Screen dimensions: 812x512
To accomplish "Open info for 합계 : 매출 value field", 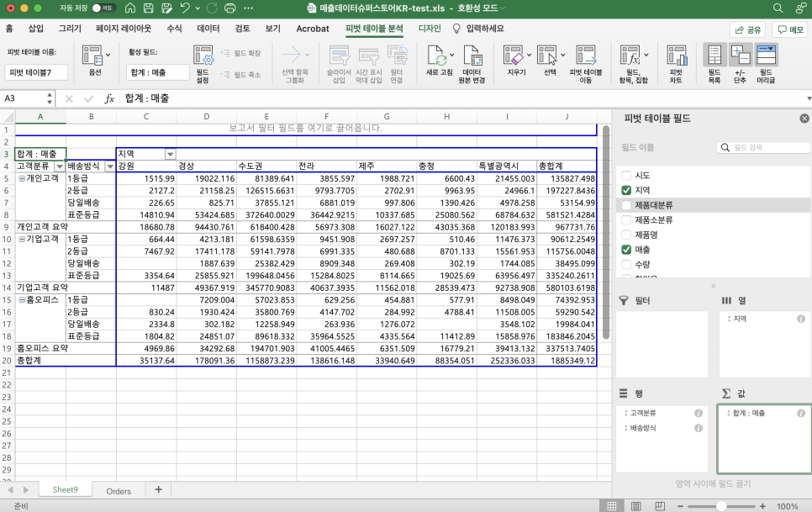I will point(801,413).
